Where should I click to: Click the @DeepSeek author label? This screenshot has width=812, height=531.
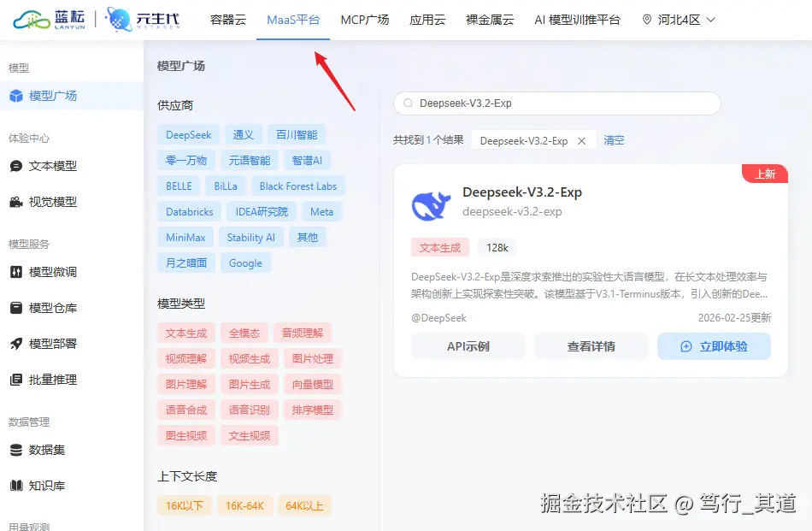click(x=438, y=317)
